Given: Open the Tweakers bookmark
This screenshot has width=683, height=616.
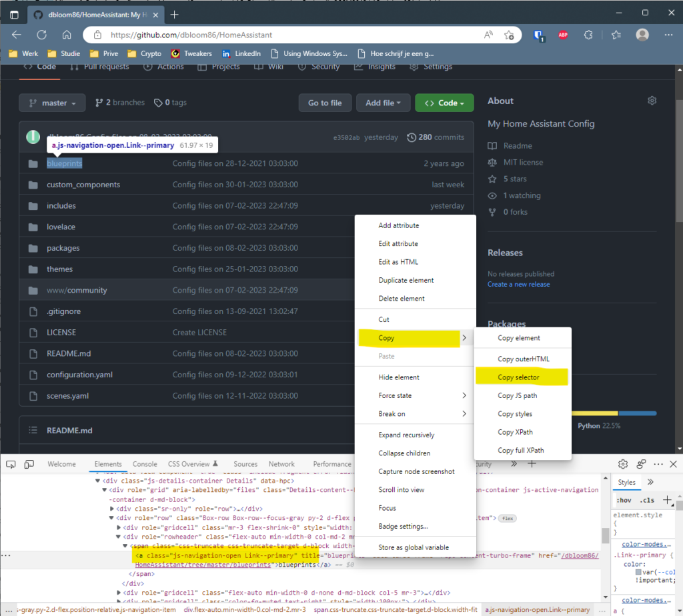Looking at the screenshot, I should coord(191,53).
